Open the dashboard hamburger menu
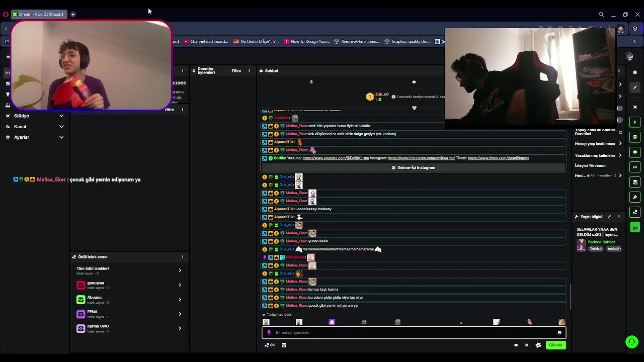Viewport: 644px width, 362px height. click(8, 56)
